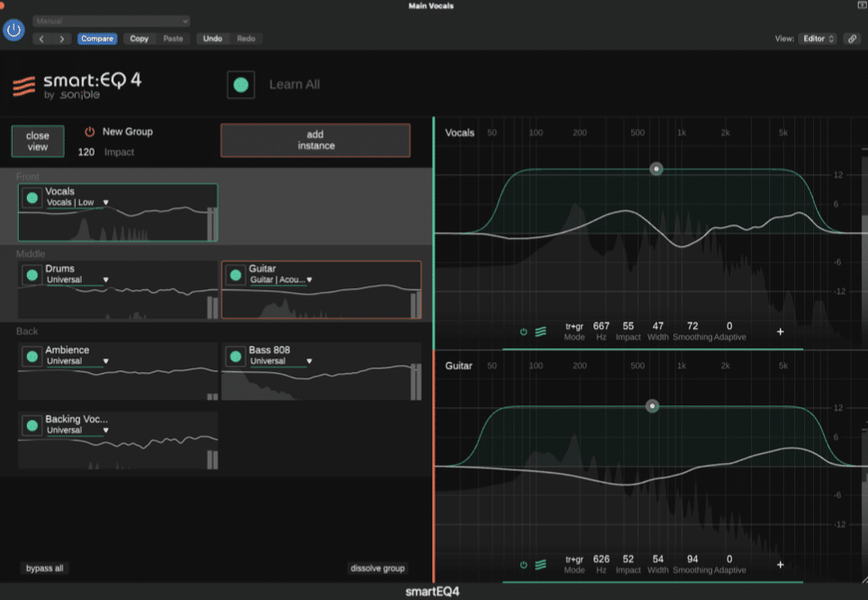868x600 pixels.
Task: Toggle the Bass 808 instance green learn button
Action: (236, 356)
